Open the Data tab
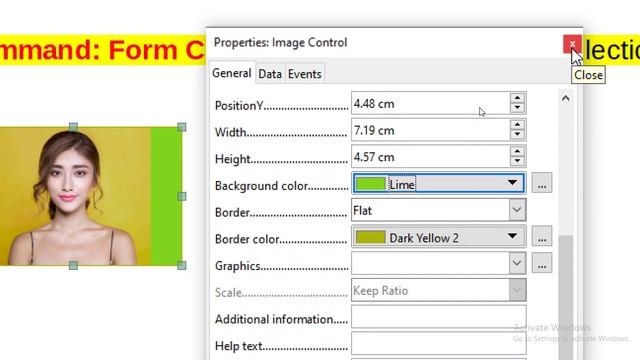 pyautogui.click(x=270, y=74)
